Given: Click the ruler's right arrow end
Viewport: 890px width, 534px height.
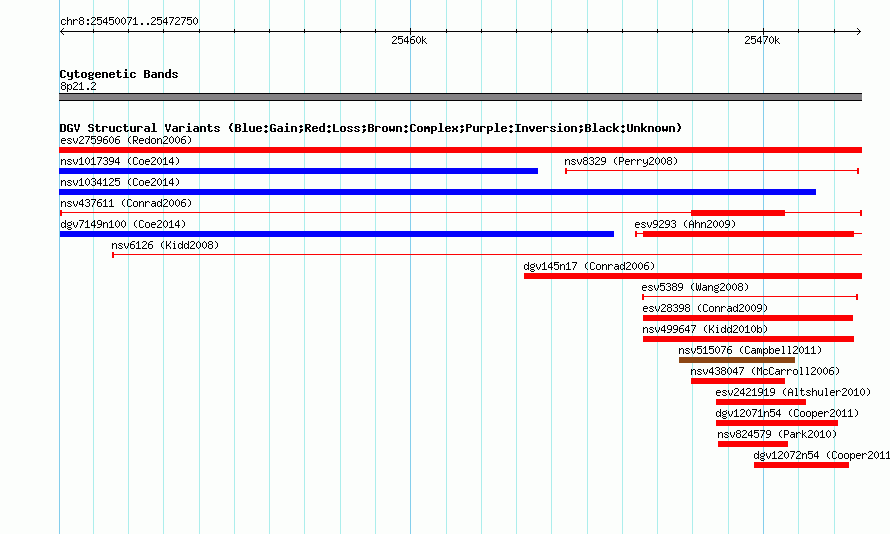Looking at the screenshot, I should (859, 31).
